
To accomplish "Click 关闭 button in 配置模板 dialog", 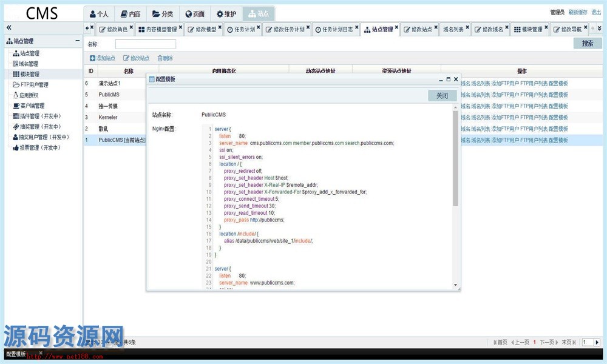I will pyautogui.click(x=442, y=95).
